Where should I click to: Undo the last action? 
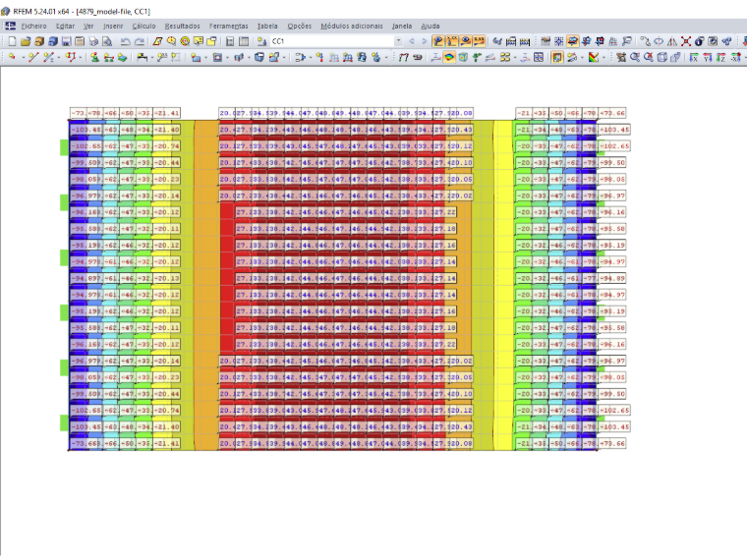125,41
